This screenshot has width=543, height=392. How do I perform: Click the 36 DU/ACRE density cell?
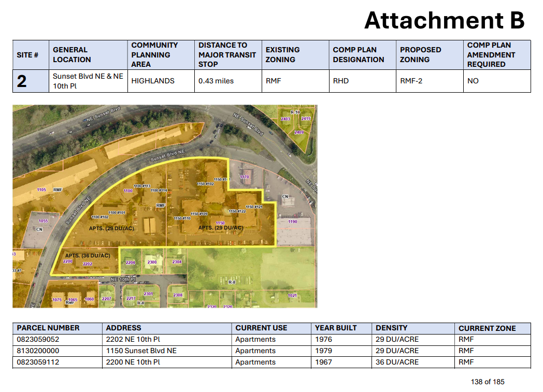click(397, 362)
